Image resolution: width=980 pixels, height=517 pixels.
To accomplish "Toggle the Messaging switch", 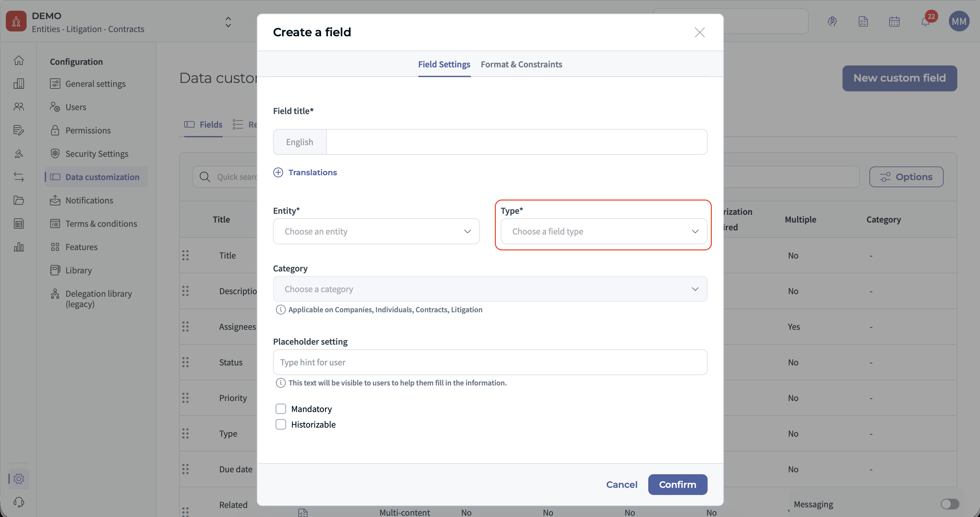I will click(950, 504).
